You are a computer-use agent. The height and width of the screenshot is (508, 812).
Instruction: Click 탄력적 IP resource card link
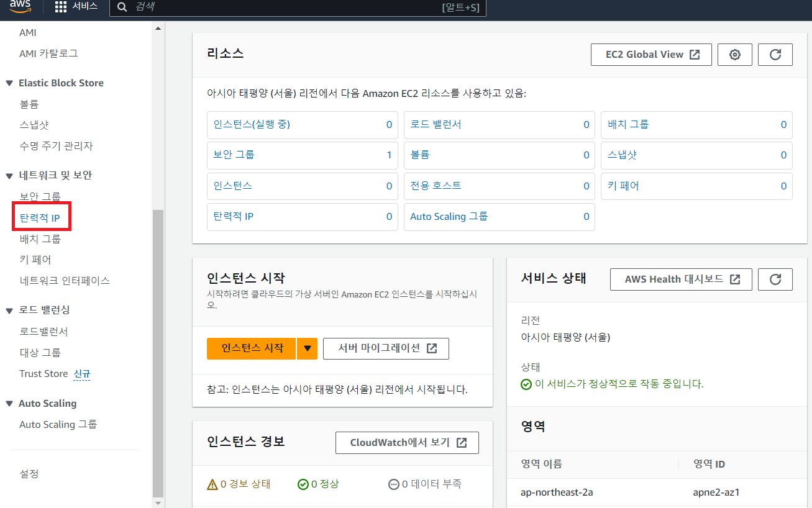(233, 216)
